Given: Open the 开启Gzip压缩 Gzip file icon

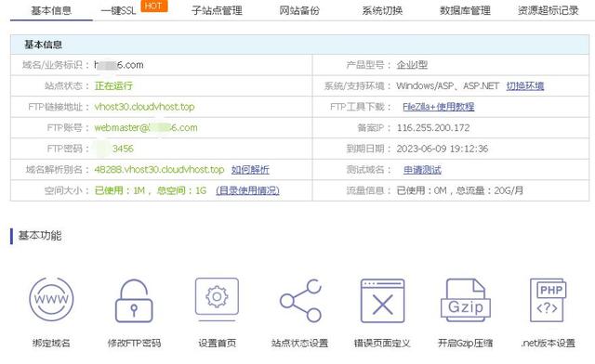Looking at the screenshot, I should [x=466, y=300].
